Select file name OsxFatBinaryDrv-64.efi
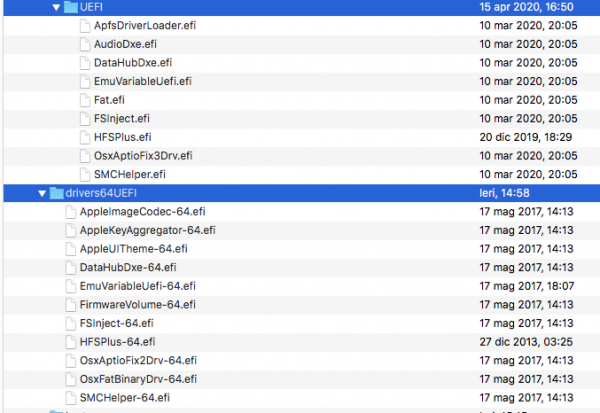Viewport: 600px width, 413px height. [139, 379]
